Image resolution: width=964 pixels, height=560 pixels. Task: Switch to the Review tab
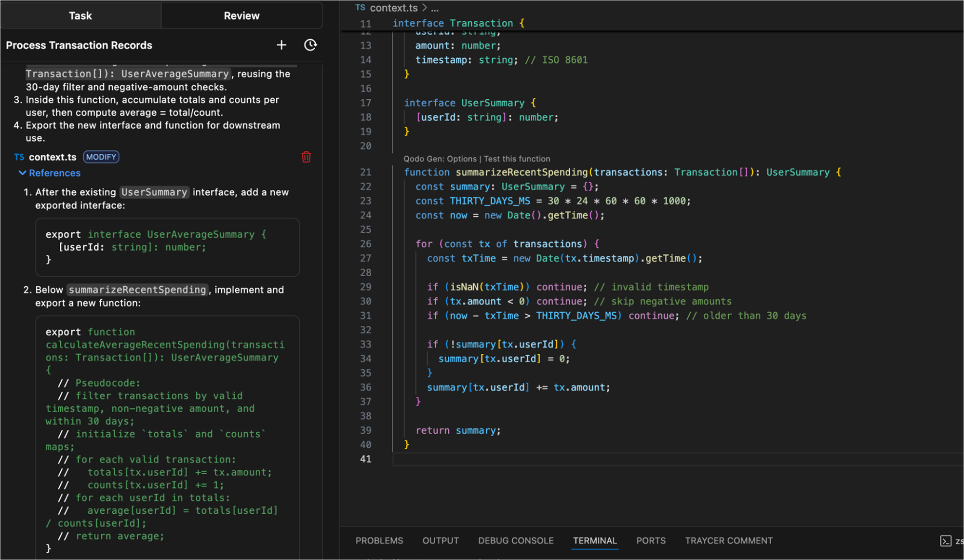click(x=241, y=15)
